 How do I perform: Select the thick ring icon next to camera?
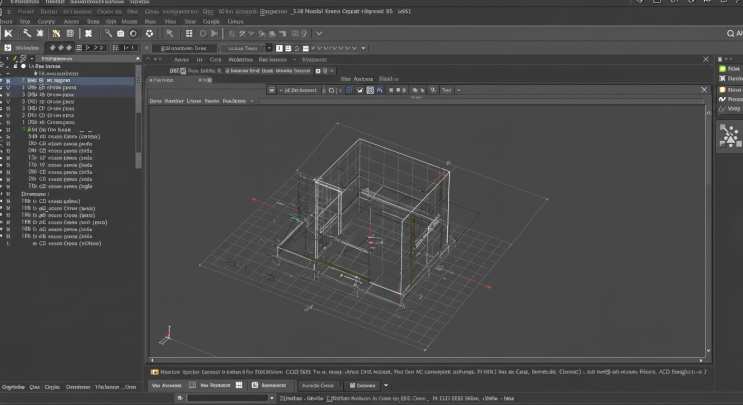(133, 34)
